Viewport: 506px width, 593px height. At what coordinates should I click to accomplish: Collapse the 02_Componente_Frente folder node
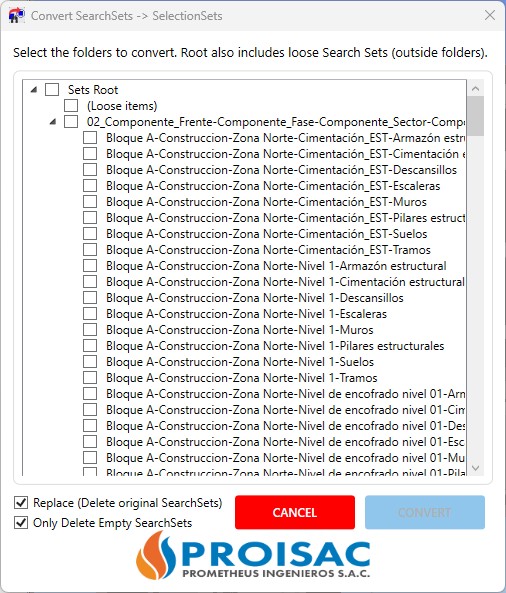53,122
